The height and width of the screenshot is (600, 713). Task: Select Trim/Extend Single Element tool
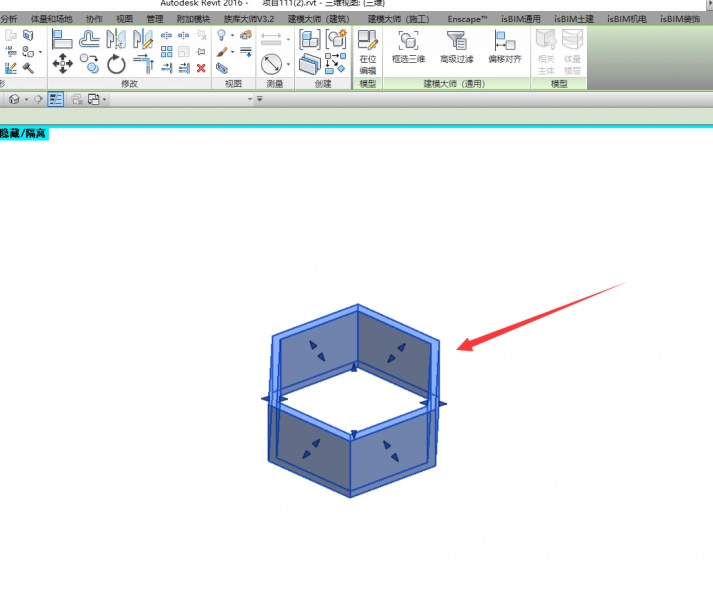[x=166, y=68]
